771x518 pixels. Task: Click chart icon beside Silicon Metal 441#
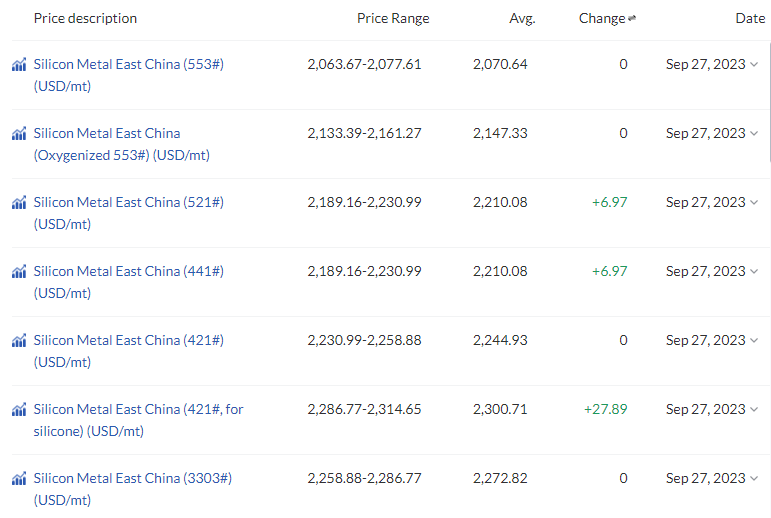(x=19, y=271)
